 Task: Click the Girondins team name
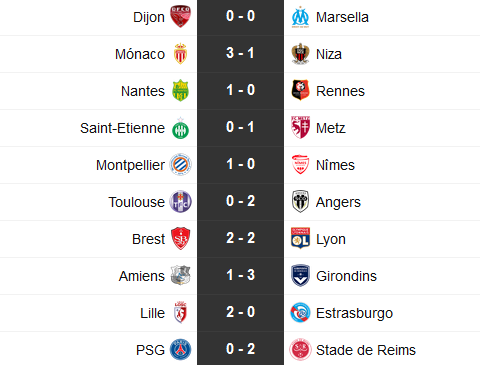tap(346, 276)
